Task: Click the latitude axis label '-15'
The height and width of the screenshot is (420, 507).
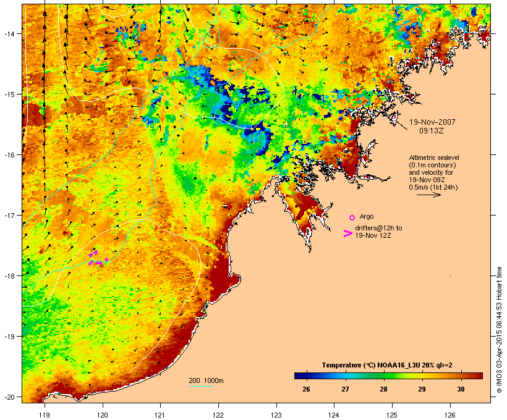Action: tap(9, 94)
